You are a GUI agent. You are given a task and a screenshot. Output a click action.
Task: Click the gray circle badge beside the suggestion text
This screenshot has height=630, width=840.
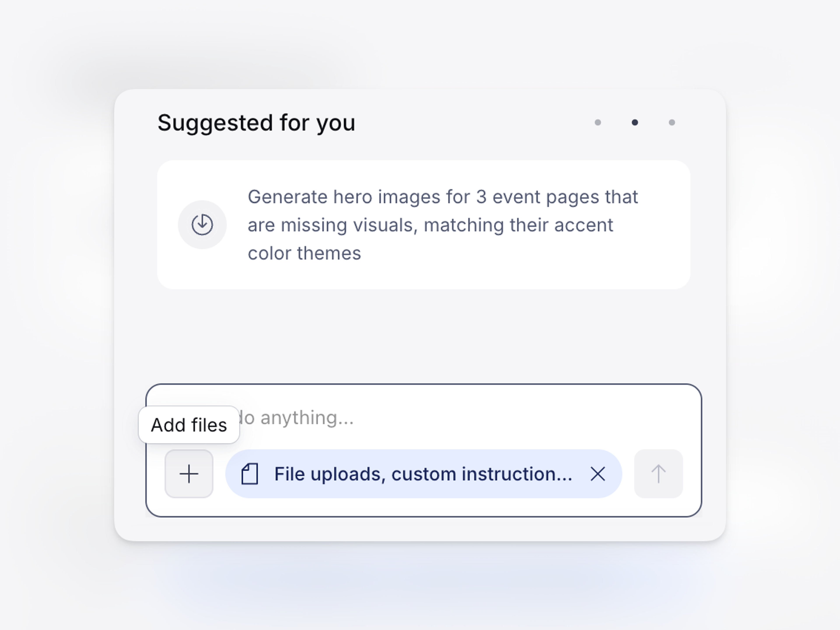(x=202, y=225)
